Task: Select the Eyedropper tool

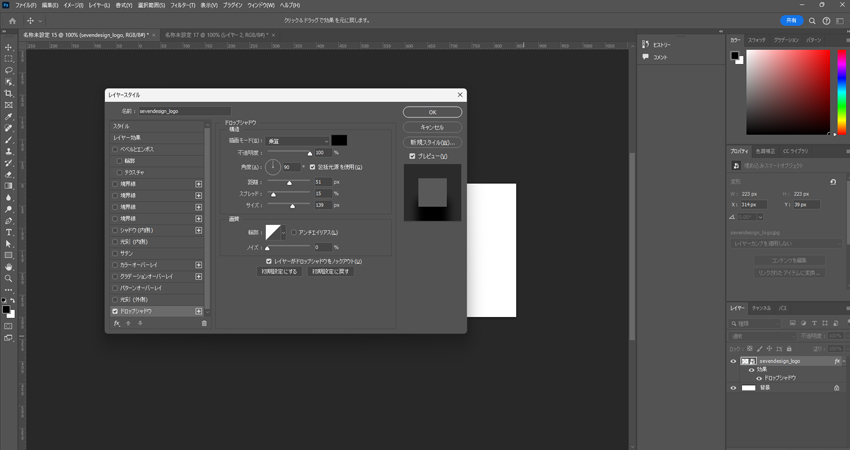Action: click(8, 117)
